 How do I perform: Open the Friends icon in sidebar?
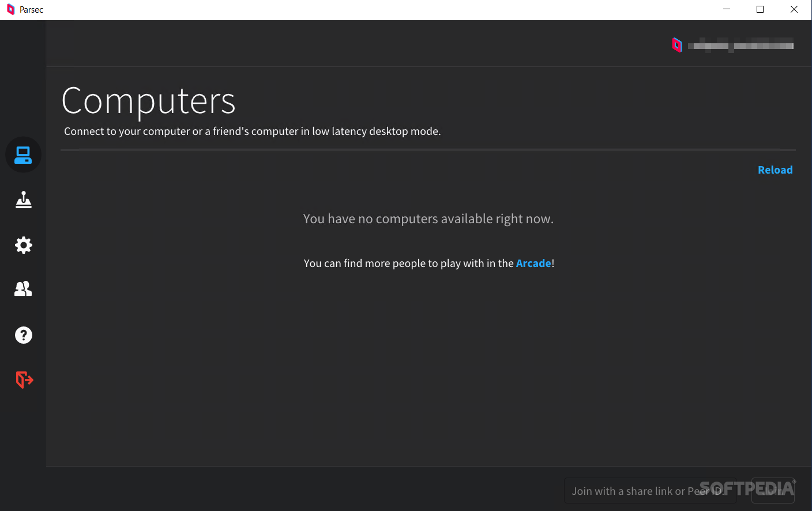23,289
